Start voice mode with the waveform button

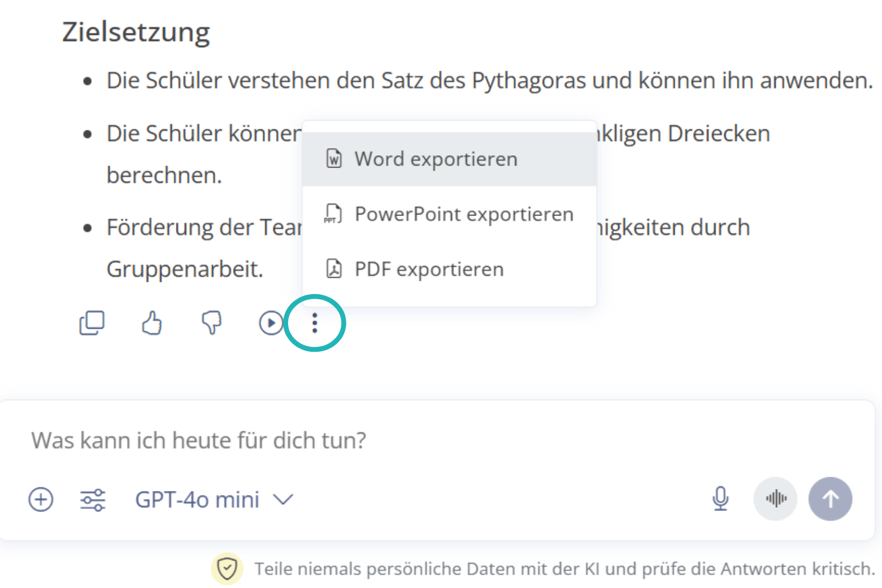(776, 499)
